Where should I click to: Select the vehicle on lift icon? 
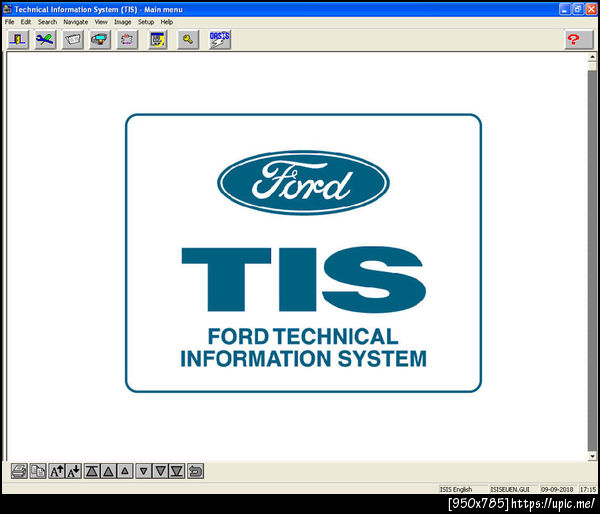click(x=100, y=39)
